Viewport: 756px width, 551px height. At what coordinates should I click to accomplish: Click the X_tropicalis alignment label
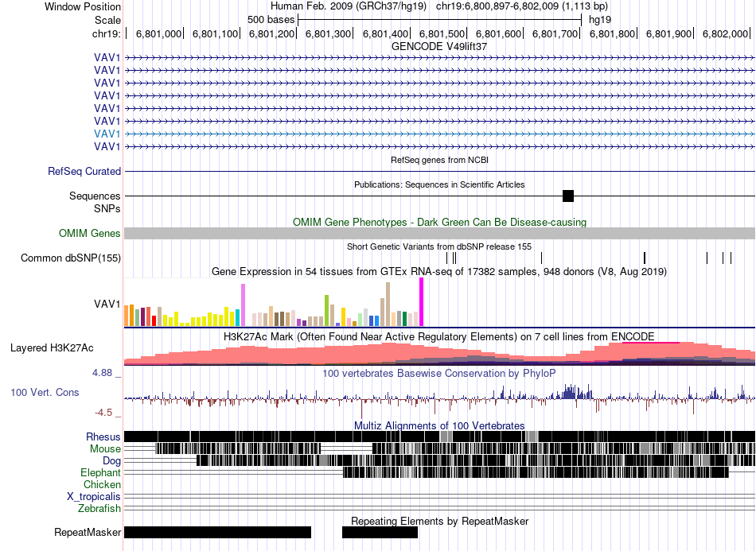pos(94,496)
